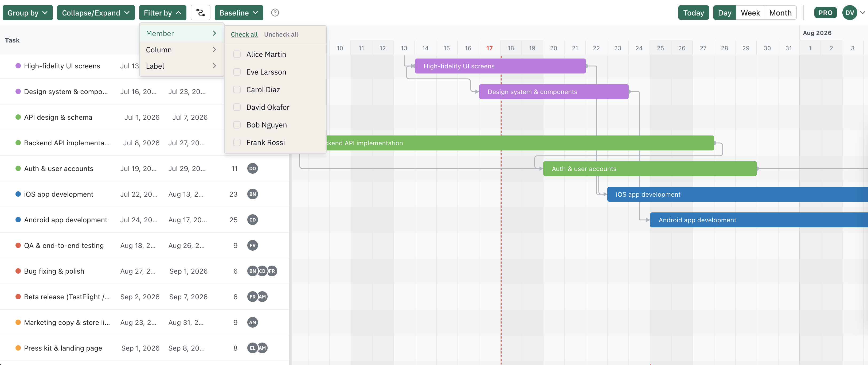Check the Alice Martin member filter

click(x=237, y=54)
